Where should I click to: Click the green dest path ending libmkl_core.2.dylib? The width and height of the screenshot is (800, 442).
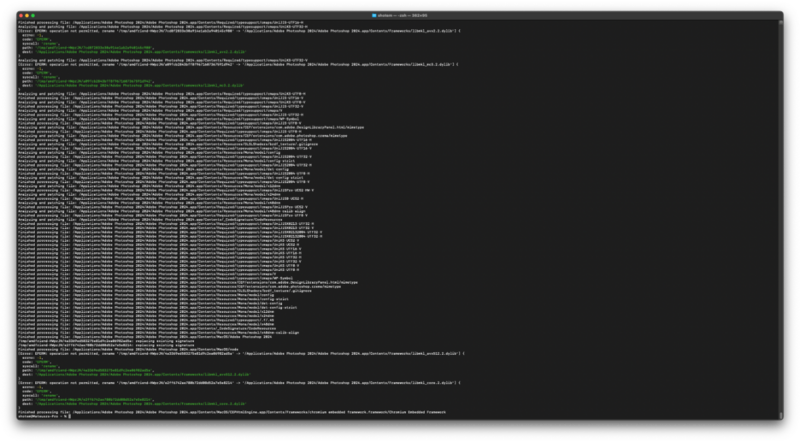point(140,404)
